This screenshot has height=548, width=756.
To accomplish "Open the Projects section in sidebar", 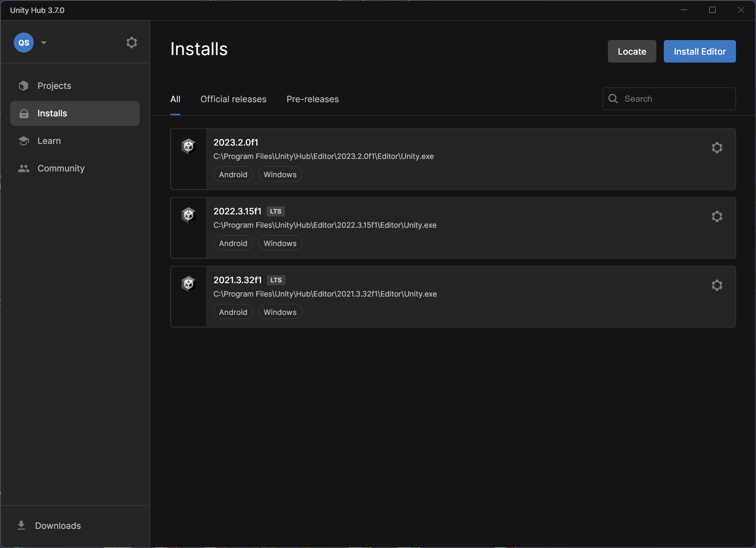I will pos(54,86).
